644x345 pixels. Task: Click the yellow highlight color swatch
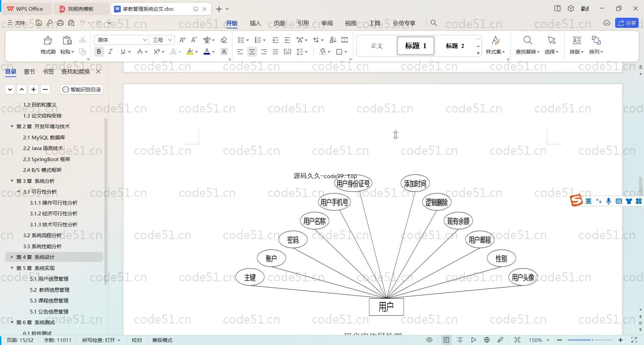coord(190,52)
